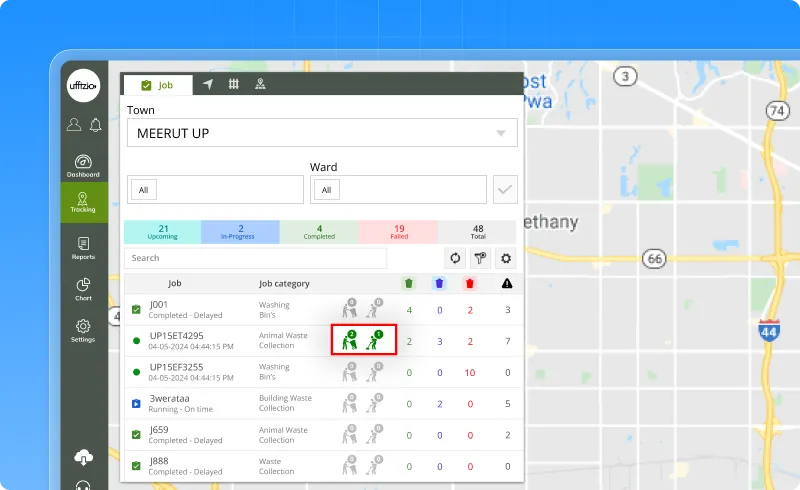Click the notification bell icon
Screen dimensions: 800x490
point(96,125)
